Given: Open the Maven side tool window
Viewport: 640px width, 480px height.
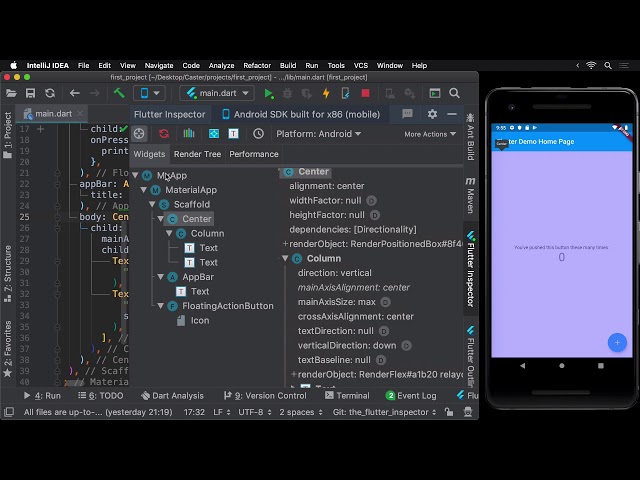Looking at the screenshot, I should (471, 195).
